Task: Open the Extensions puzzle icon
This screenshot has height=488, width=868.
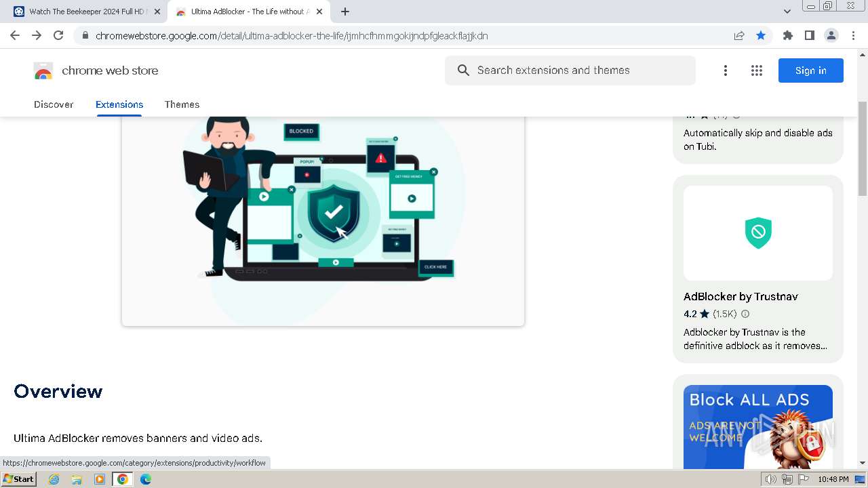Action: 787,35
